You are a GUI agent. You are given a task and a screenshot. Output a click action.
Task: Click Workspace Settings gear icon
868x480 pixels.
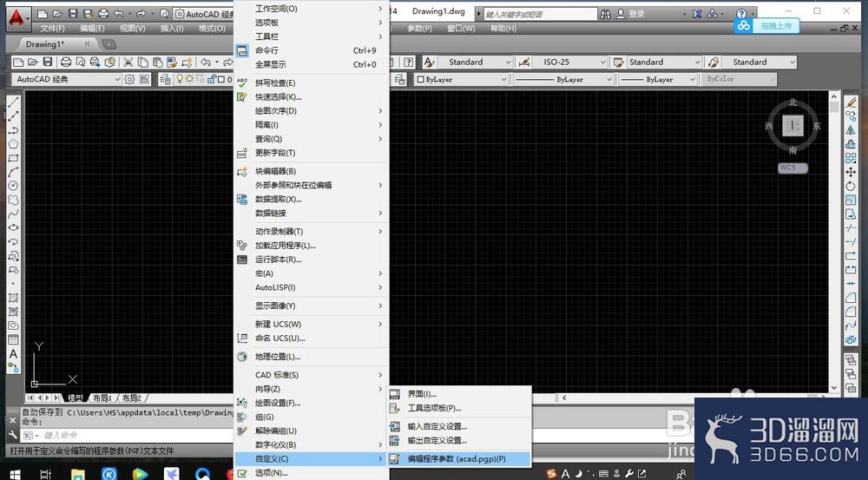[129, 79]
